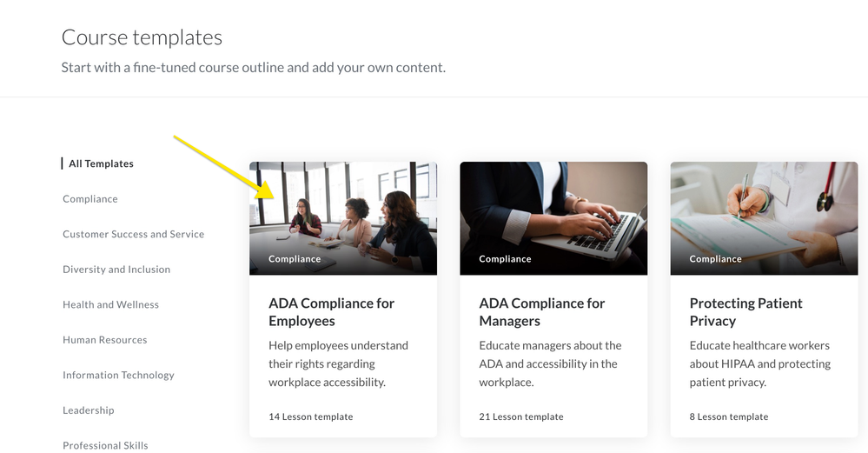Viewport: 868px width, 453px height.
Task: Click the 21 Lesson template label
Action: (520, 416)
